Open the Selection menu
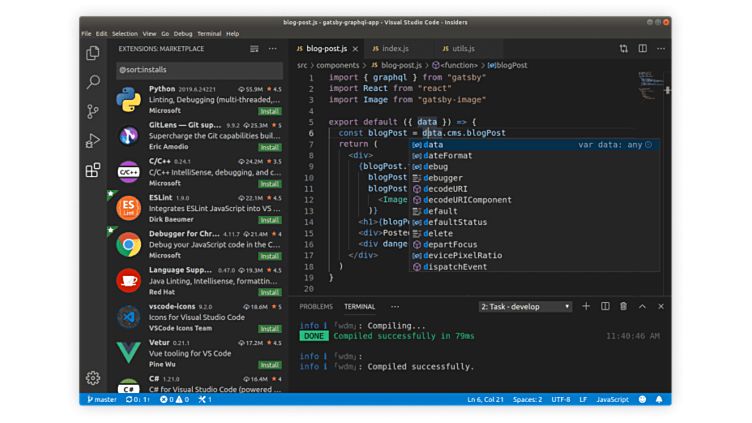This screenshot has width=752, height=423. pos(125,34)
